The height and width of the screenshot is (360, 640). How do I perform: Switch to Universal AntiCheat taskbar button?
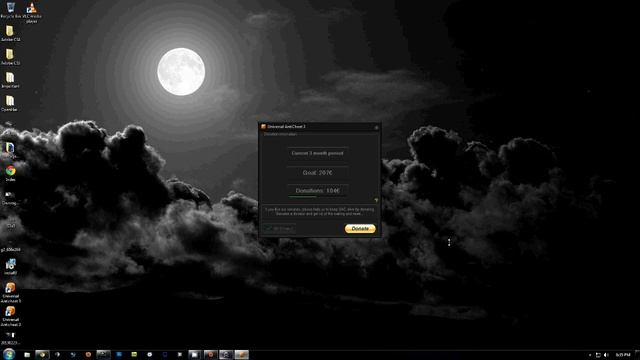(241, 355)
